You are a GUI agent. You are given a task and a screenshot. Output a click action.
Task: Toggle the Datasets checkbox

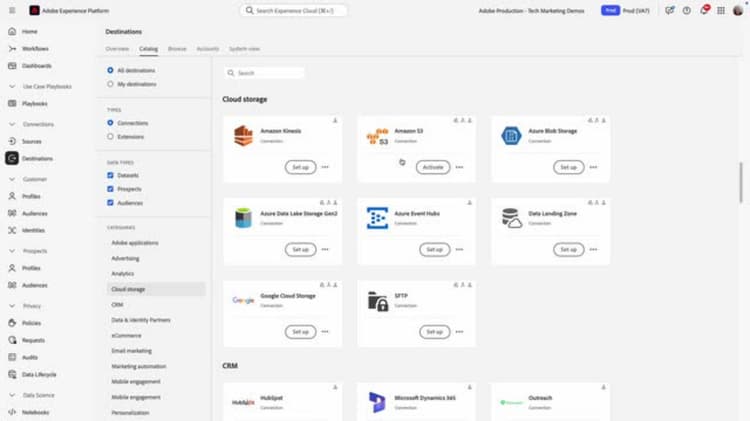click(110, 176)
